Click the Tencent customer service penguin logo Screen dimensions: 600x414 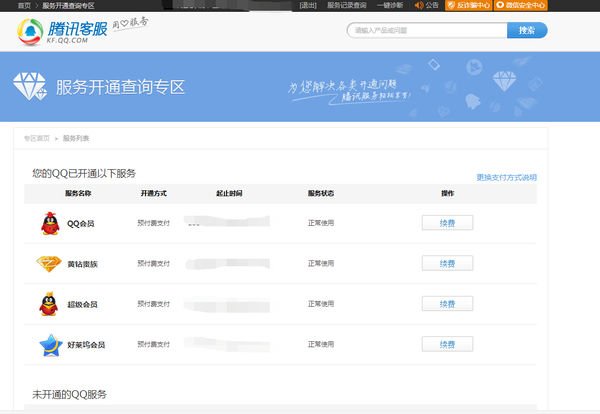click(x=30, y=32)
